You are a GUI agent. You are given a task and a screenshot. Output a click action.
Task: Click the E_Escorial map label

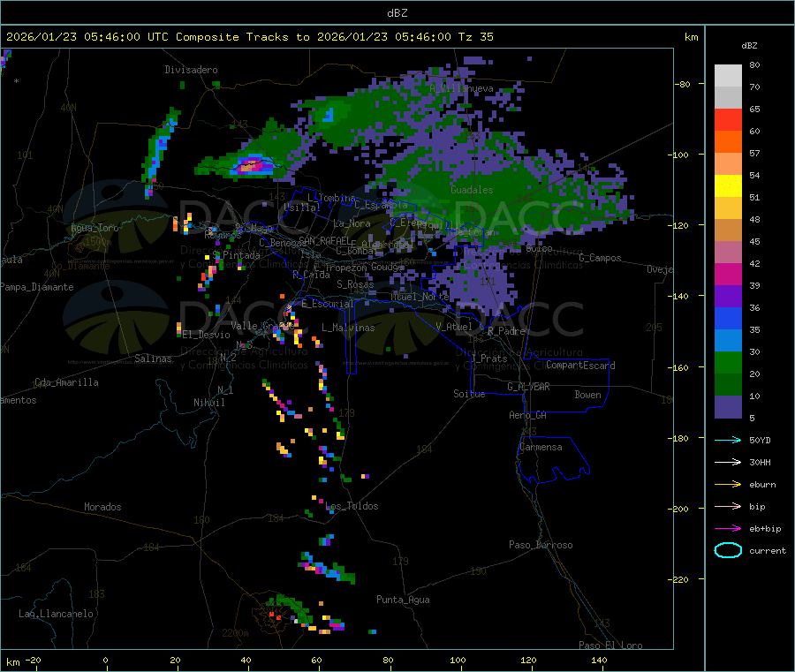point(328,304)
